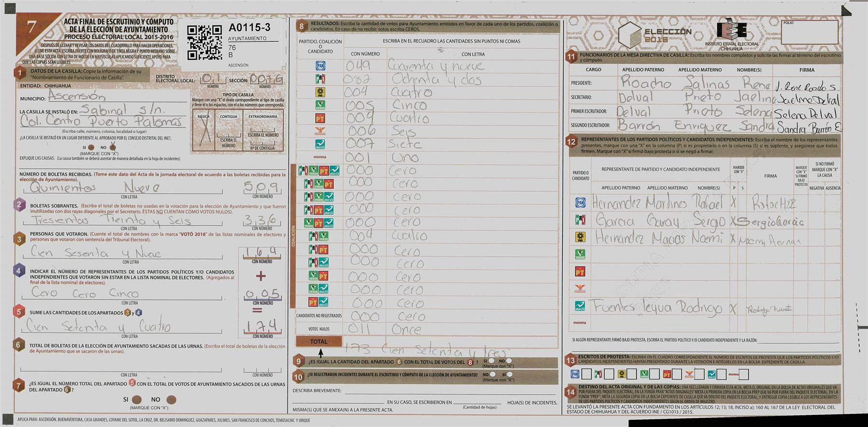Click the Votos Nulos row label
Screen dimensions: 868x427
coord(318,329)
